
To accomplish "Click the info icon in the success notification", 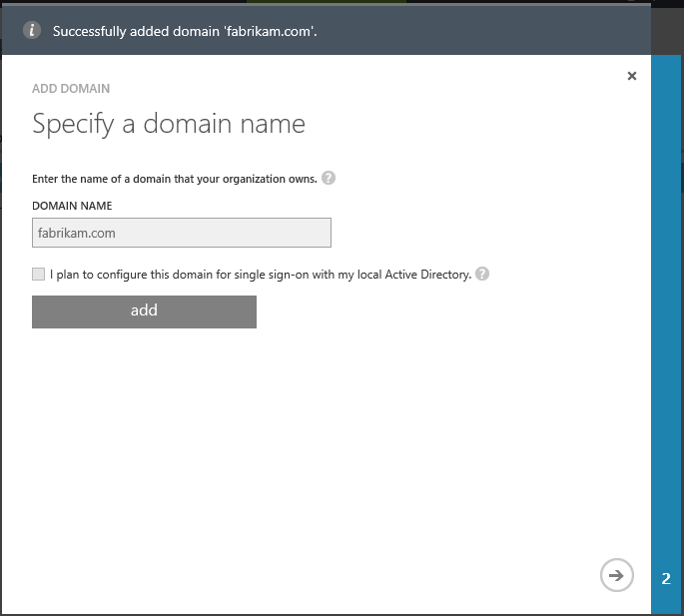I will click(32, 30).
